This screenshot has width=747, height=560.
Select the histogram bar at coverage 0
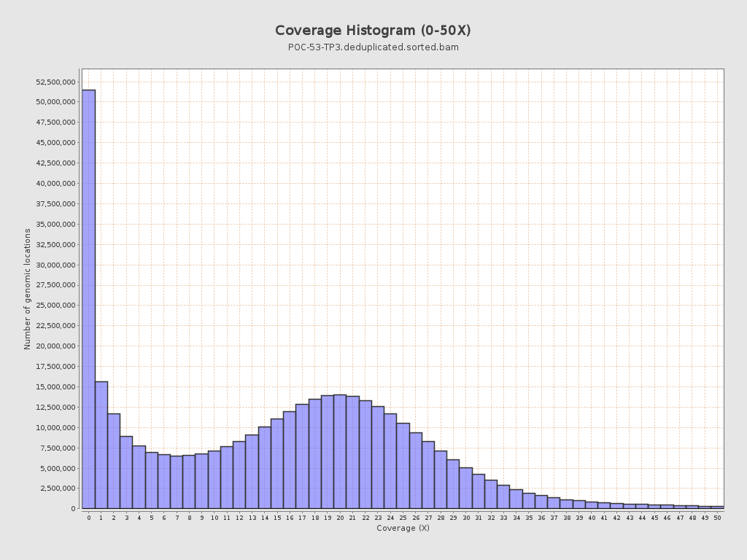coord(88,299)
